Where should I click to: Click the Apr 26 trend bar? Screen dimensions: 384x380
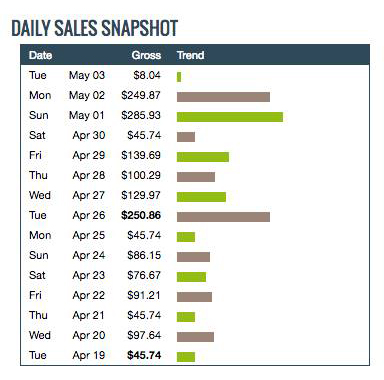223,217
